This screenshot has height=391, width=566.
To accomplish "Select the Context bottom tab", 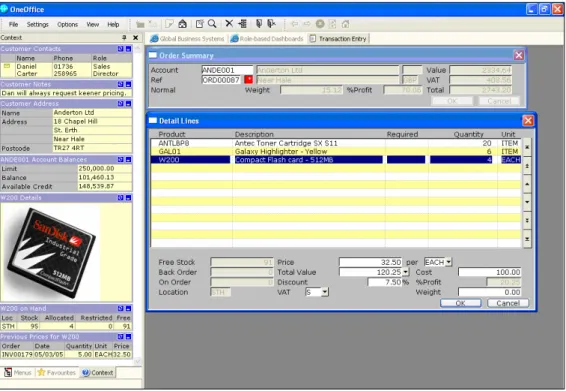I will pyautogui.click(x=97, y=372).
